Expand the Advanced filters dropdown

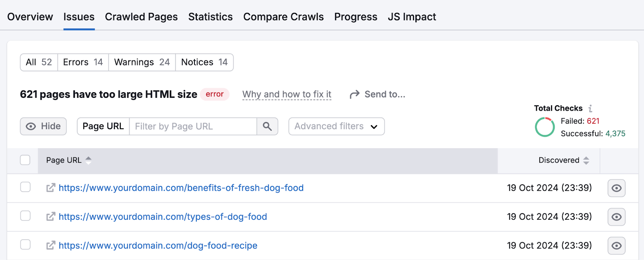[x=336, y=126]
